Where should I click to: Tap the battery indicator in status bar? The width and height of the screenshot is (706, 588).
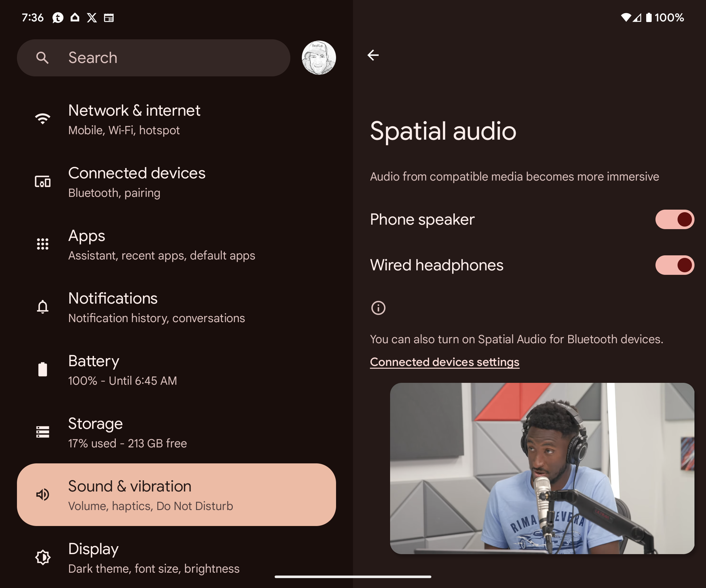649,18
